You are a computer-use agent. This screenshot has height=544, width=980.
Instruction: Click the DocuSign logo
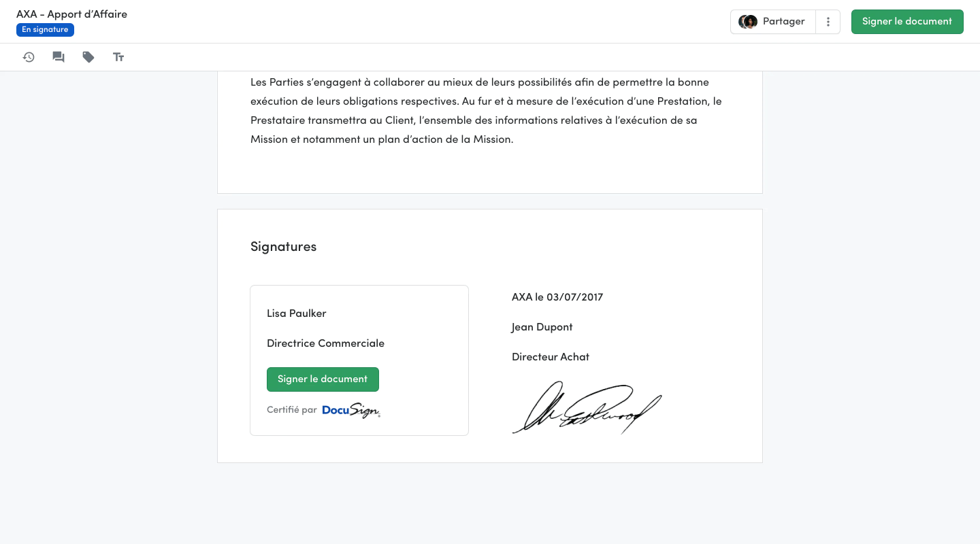pyautogui.click(x=350, y=410)
